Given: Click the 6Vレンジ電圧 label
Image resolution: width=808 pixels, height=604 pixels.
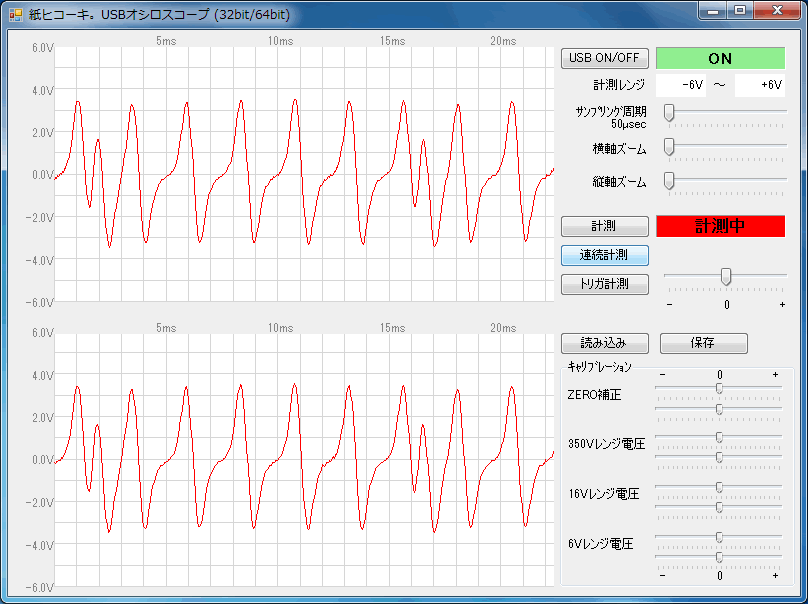Looking at the screenshot, I should [x=600, y=544].
